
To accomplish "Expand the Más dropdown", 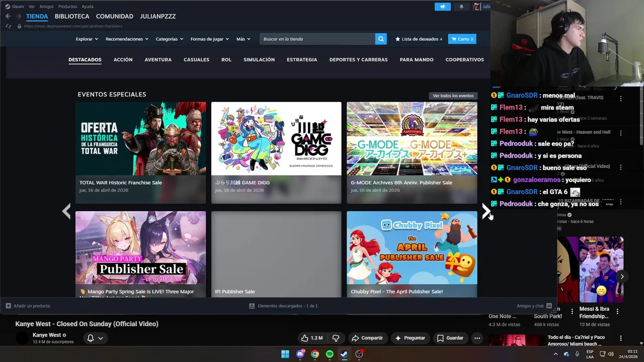I will click(x=244, y=39).
